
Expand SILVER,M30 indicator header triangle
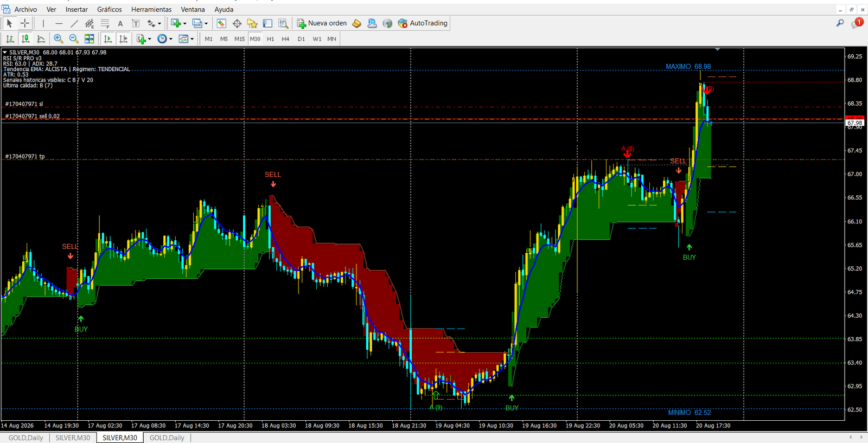[x=5, y=53]
